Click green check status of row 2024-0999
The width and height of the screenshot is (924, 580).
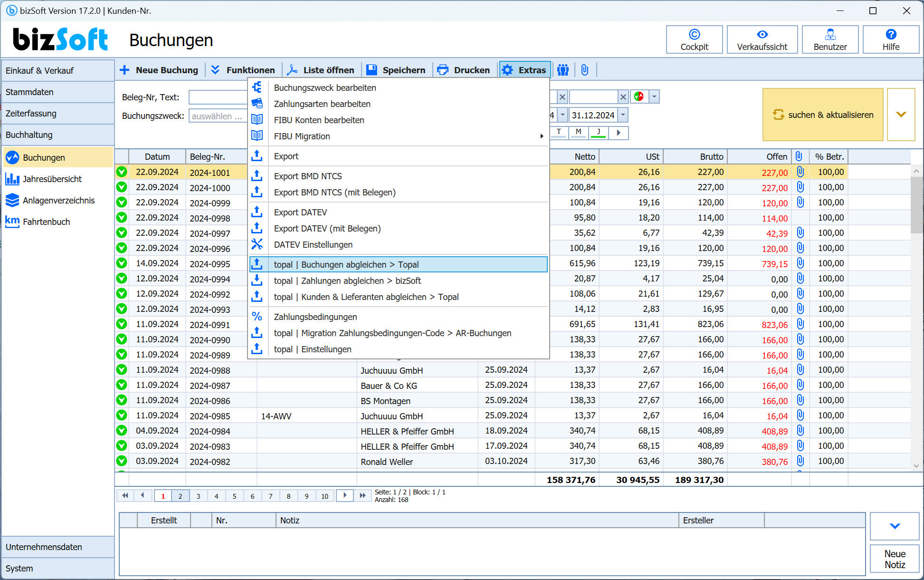[x=122, y=203]
